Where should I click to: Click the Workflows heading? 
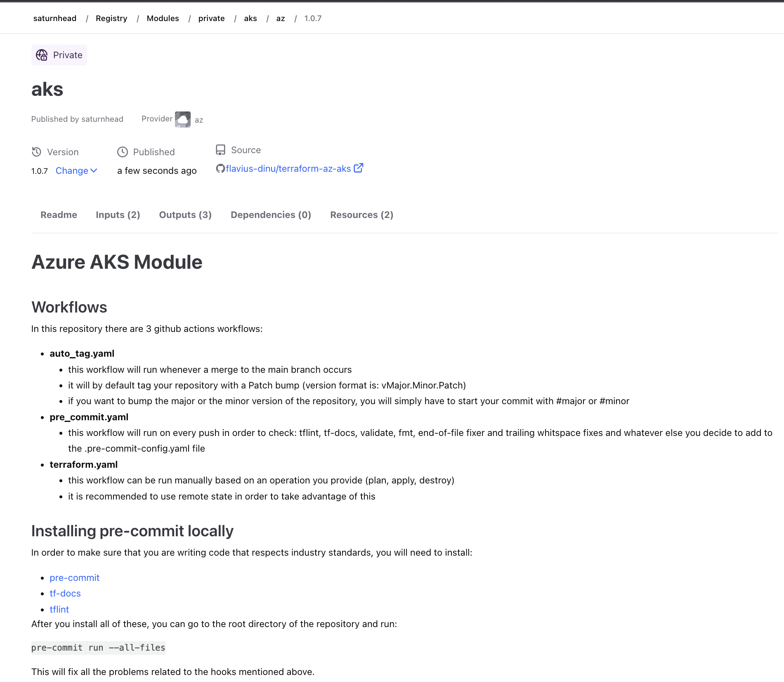click(69, 307)
